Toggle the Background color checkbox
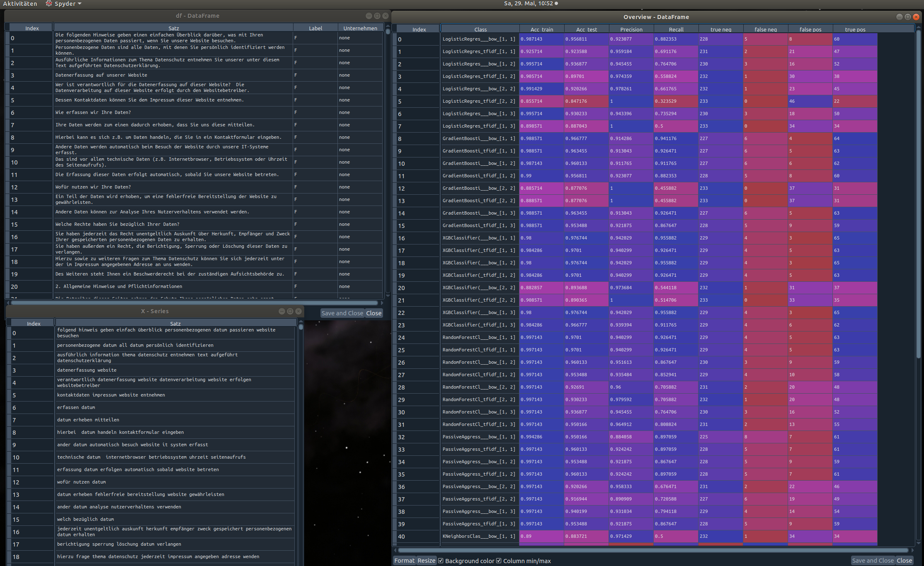 coord(441,561)
